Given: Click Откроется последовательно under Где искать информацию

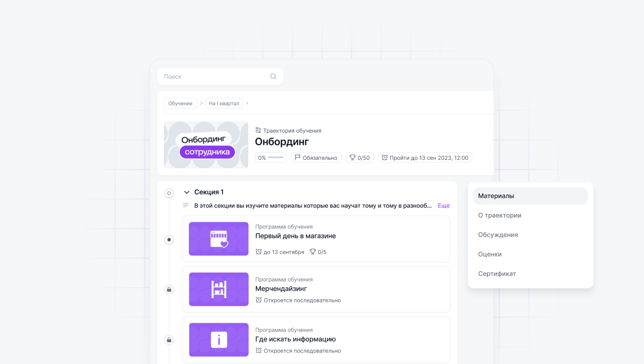Looking at the screenshot, I should 302,351.
